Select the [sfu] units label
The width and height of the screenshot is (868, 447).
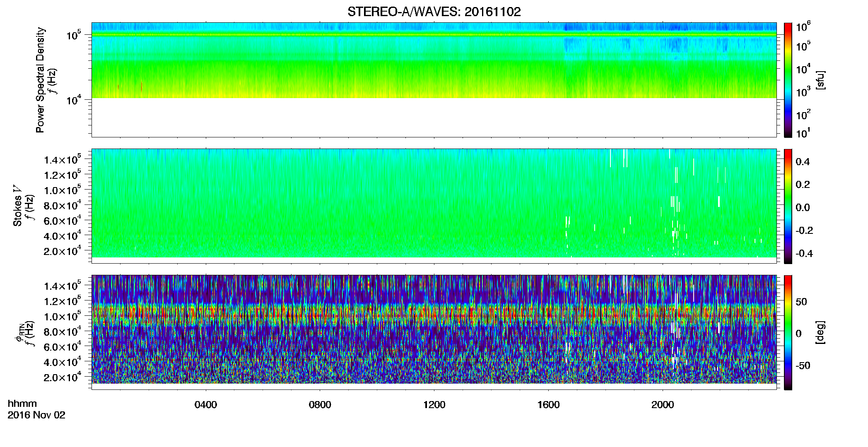[820, 80]
